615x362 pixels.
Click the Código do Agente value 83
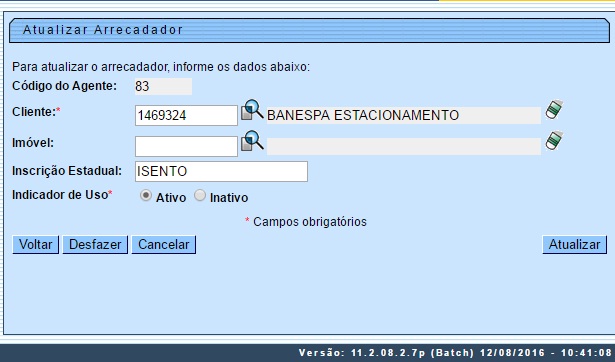coord(163,86)
